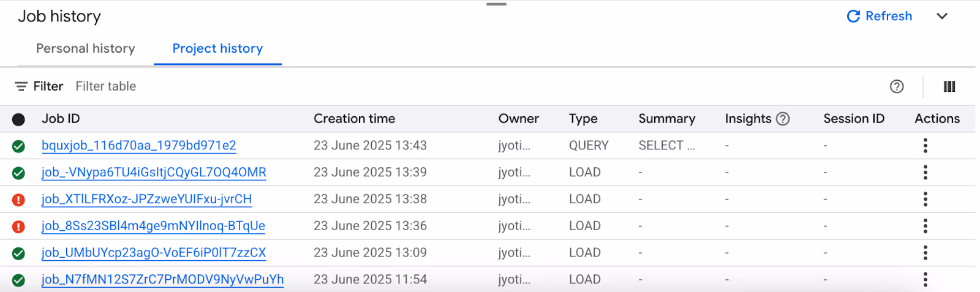Click error status icon of job_8Ss23SBl4m row
Viewport: 980px width, 292px height.
pos(18,226)
